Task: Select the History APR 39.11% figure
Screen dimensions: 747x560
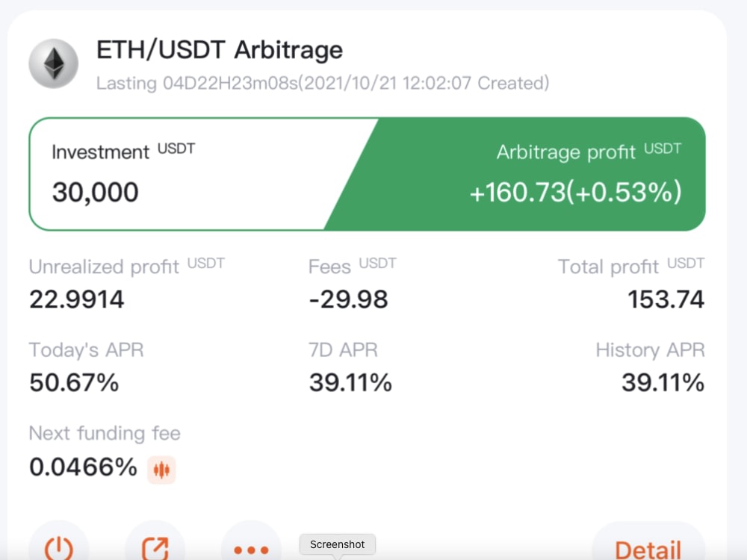Action: [663, 383]
